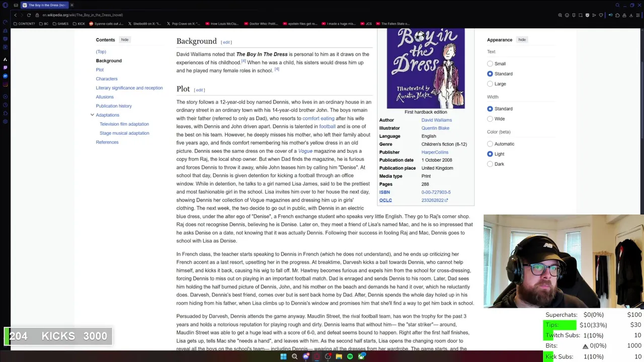Click the send flow arrow icon in toolbar
644x362 pixels.
(594, 15)
